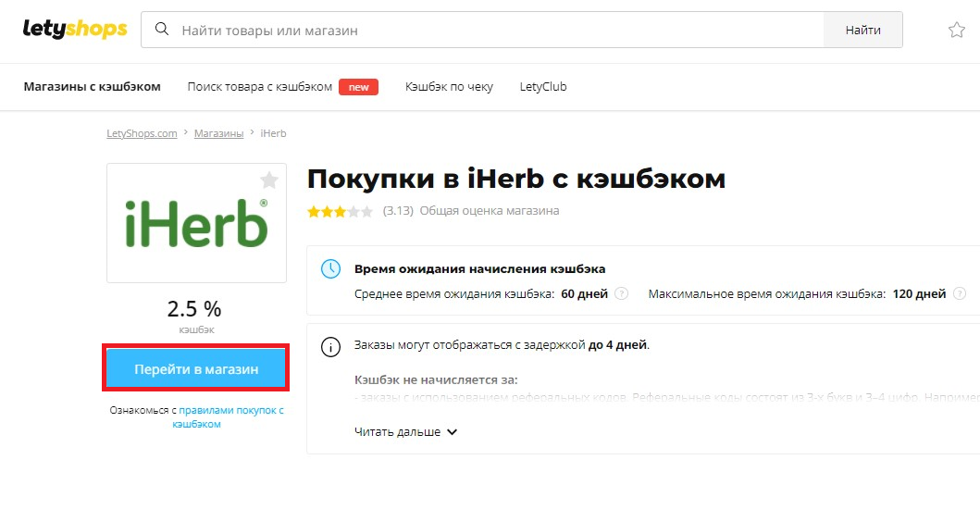
Task: Click Время ожидания начисления кэшбэка heading
Action: pos(480,269)
